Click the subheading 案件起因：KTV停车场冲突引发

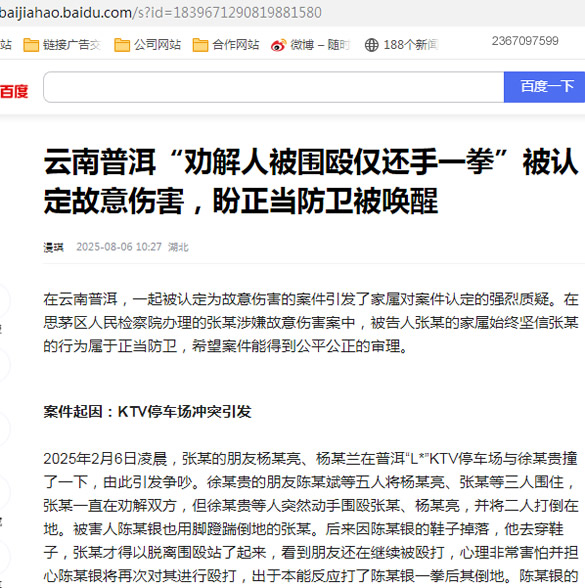pos(147,412)
